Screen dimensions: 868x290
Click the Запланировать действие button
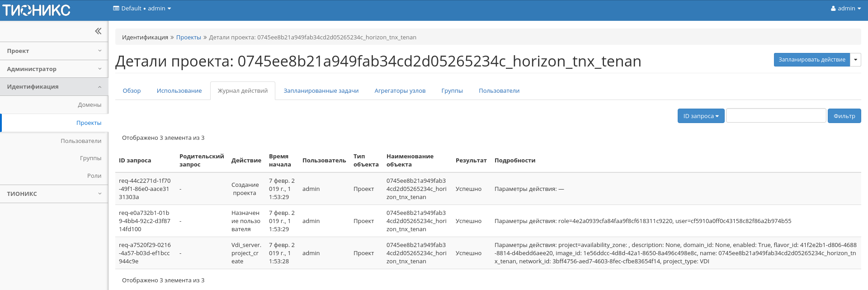[x=811, y=60]
